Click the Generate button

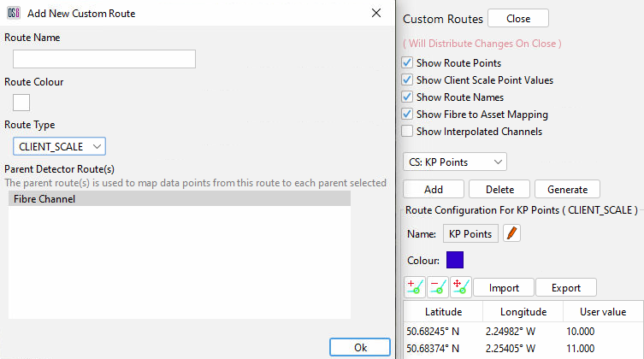point(567,189)
